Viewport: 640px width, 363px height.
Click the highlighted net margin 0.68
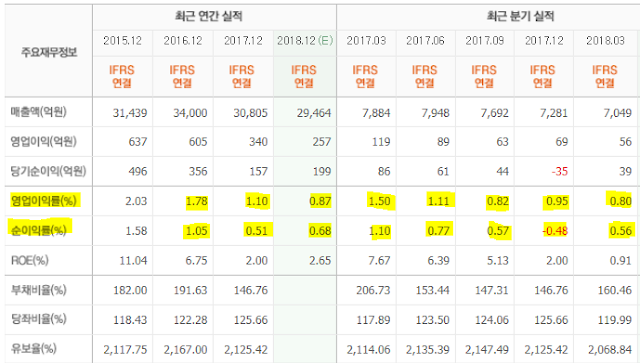pyautogui.click(x=320, y=231)
